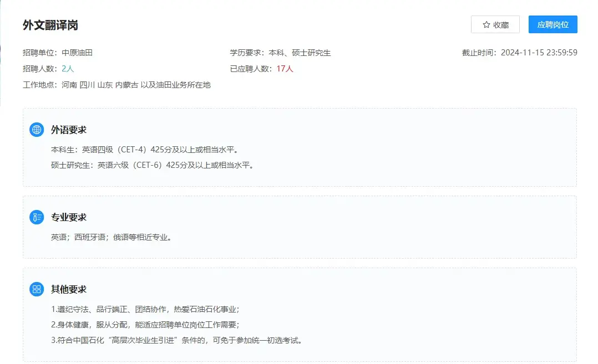Screen dimensions: 598x364
Task: Click the deadline 2024-11-15 23:59:59
Action: point(539,53)
